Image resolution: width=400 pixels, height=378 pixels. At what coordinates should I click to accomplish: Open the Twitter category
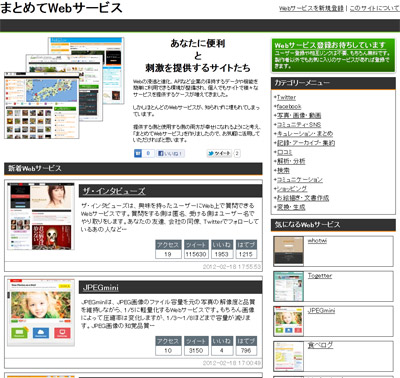(x=286, y=97)
